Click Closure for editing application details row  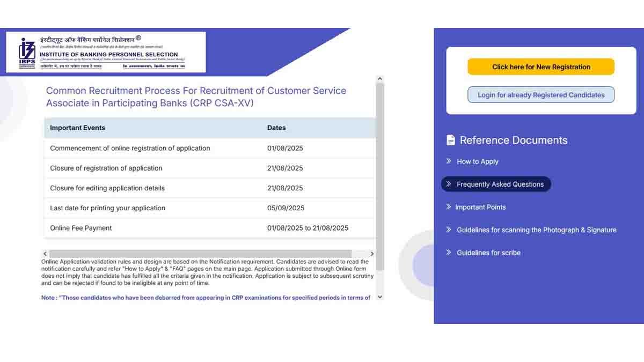[210, 188]
